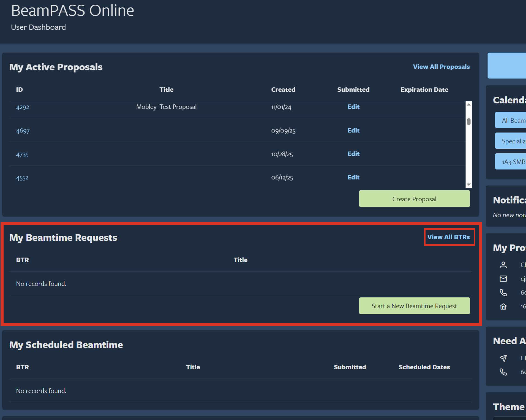This screenshot has height=420, width=526.
Task: Select the All Beamlines calendar filter
Action: pos(514,120)
